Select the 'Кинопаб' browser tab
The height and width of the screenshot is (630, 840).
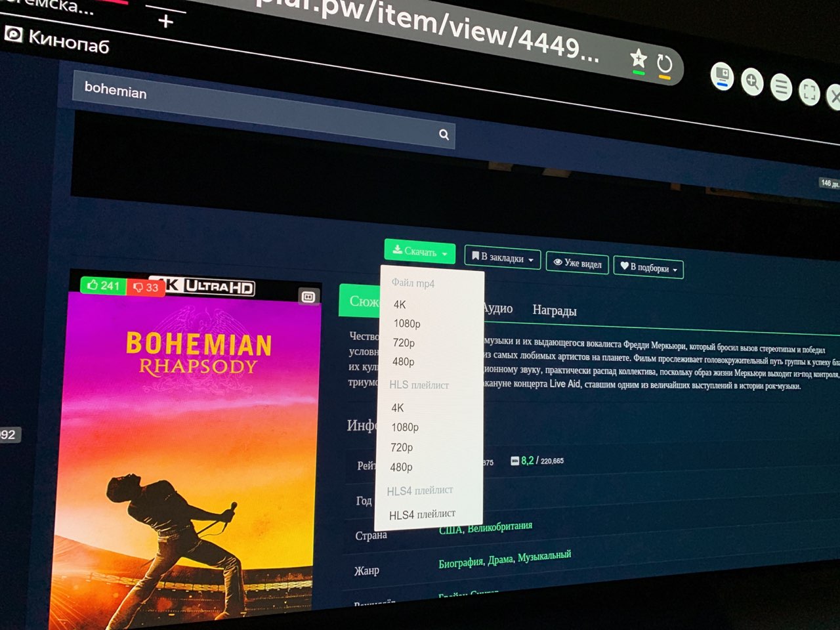pos(58,38)
